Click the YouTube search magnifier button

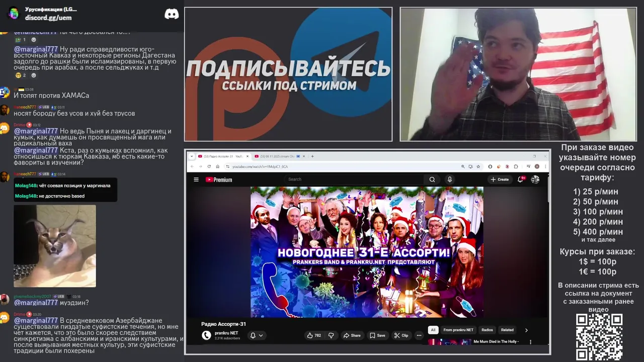pyautogui.click(x=432, y=179)
